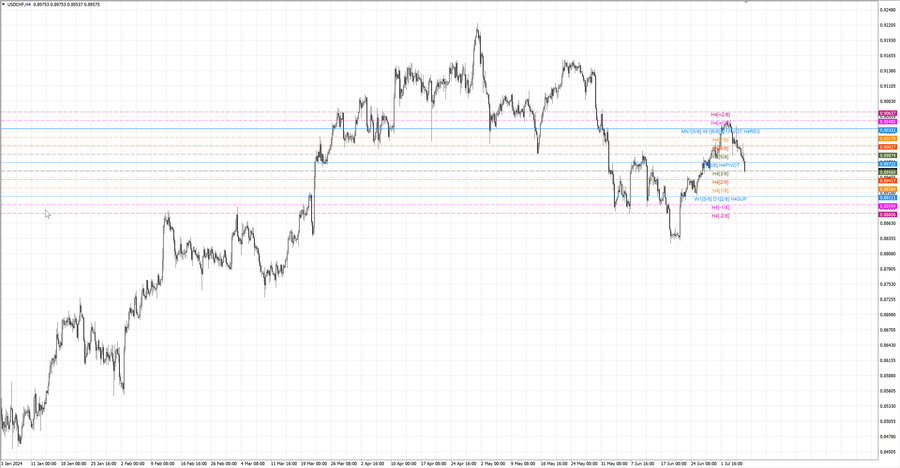The width and height of the screenshot is (900, 468).
Task: Select the MN1[5/8] W1[6/8] D1PIVOT H4RES label
Action: coord(720,131)
